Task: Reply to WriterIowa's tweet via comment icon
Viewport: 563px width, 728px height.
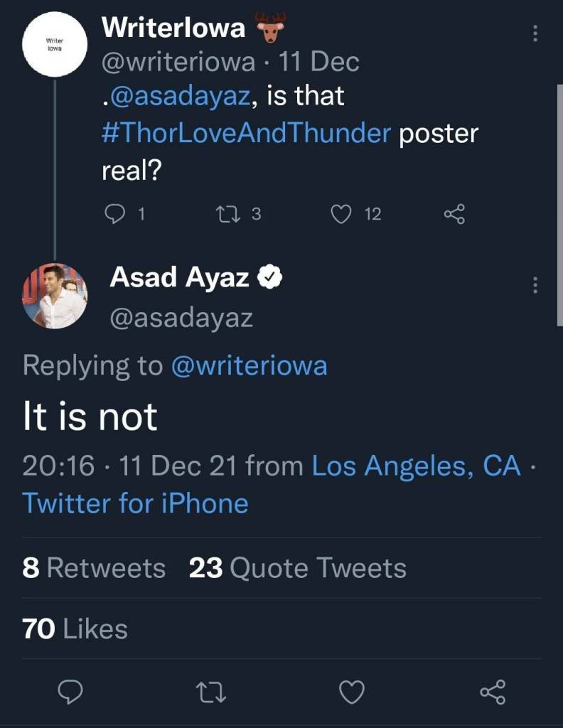Action: 114,213
